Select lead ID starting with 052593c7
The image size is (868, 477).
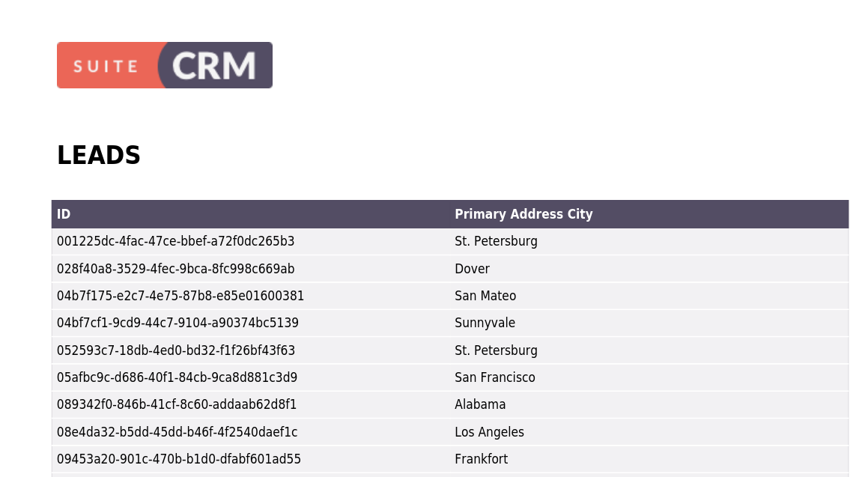[x=176, y=350]
